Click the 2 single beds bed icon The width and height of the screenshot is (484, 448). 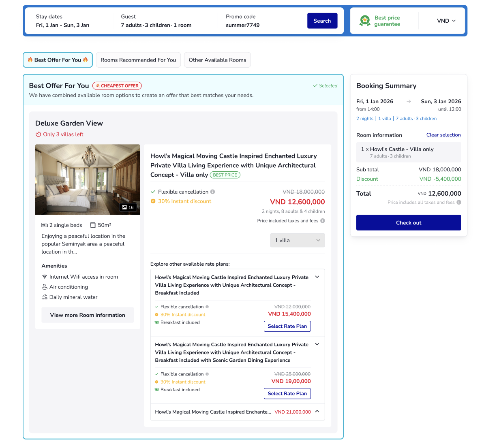45,225
